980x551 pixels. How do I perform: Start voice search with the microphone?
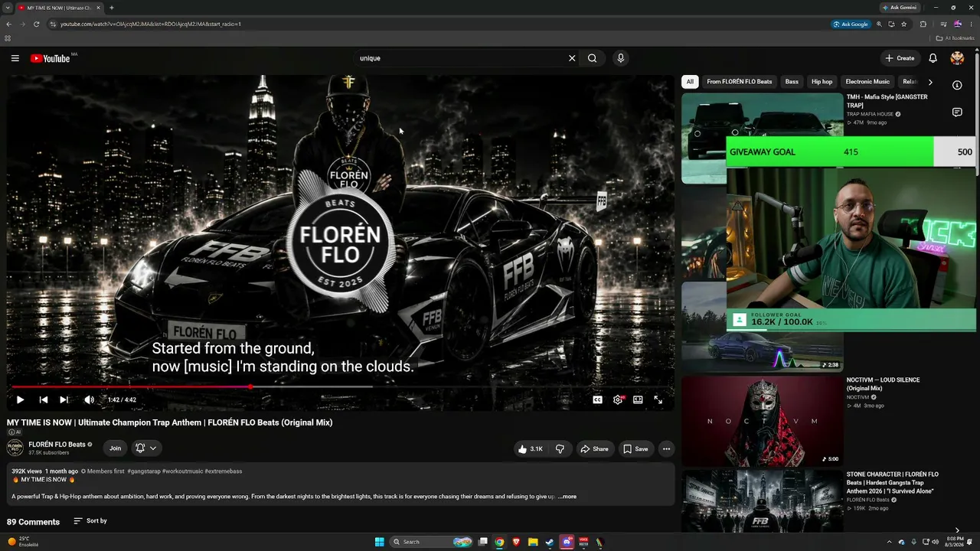pyautogui.click(x=621, y=58)
